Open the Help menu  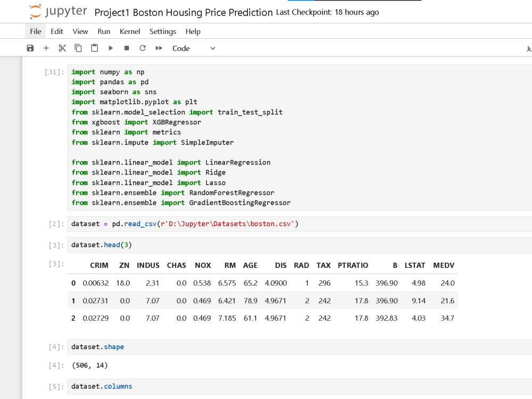(193, 31)
